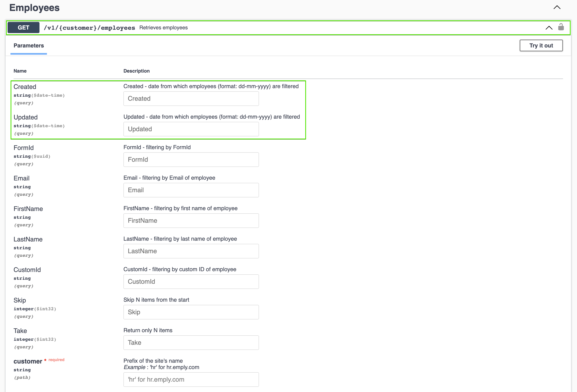Click the /v1/{customer}/employees path
Viewport: 577px width, 392px height.
tap(89, 28)
